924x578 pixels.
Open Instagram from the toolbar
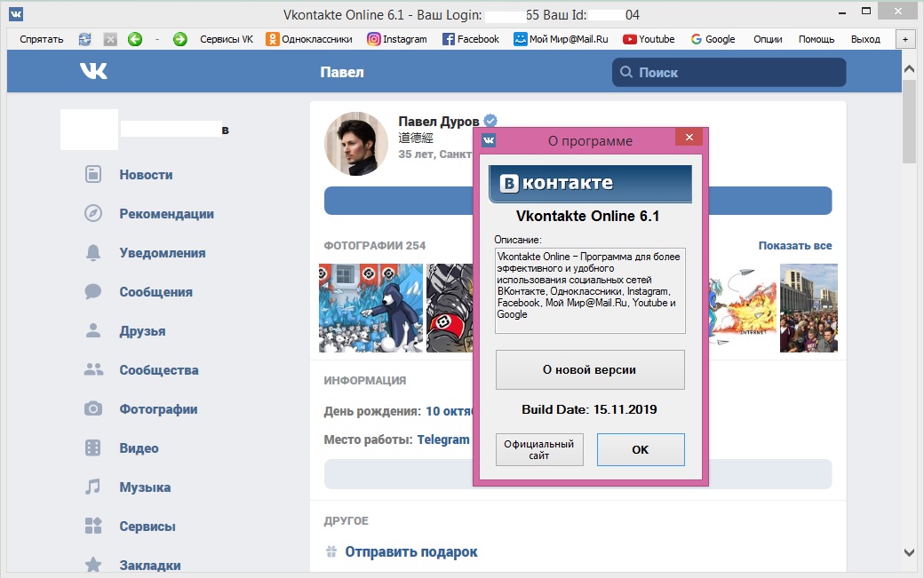(x=396, y=39)
